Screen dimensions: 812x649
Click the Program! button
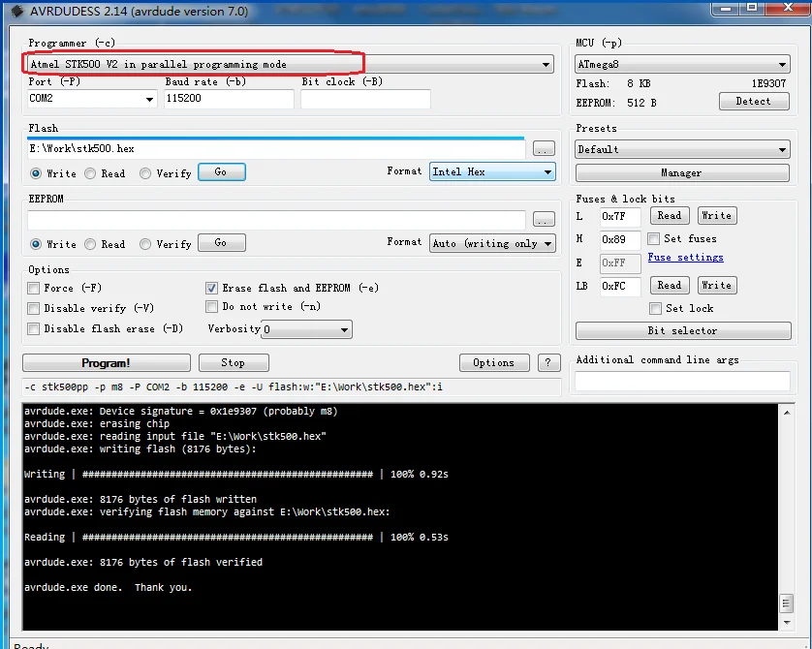107,363
